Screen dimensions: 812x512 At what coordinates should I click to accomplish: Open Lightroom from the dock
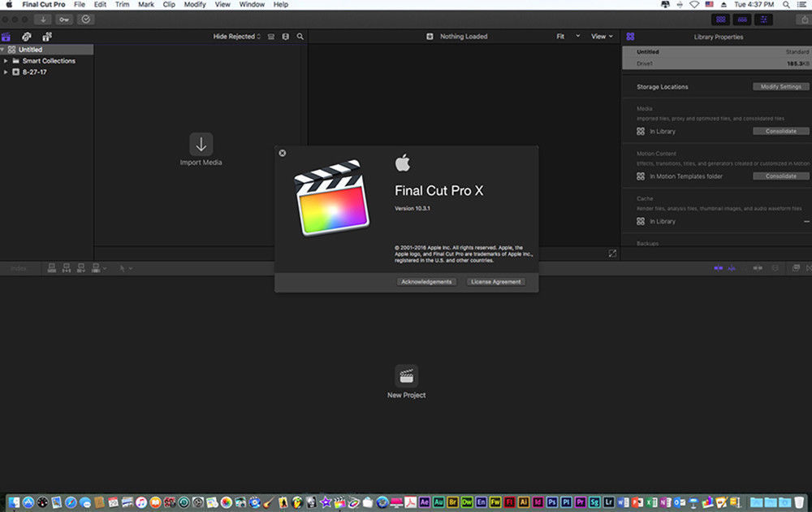pyautogui.click(x=608, y=502)
